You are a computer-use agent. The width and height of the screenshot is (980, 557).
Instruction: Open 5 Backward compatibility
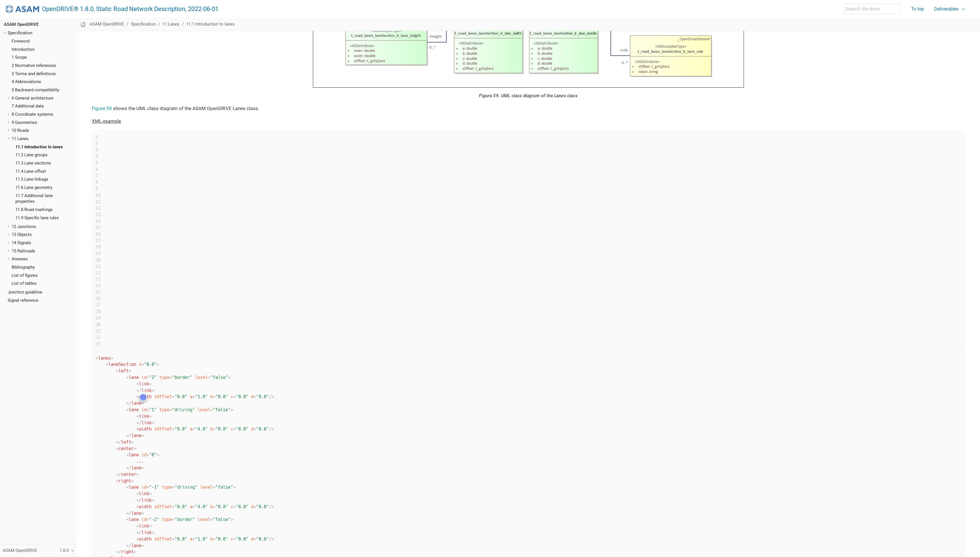(x=35, y=90)
